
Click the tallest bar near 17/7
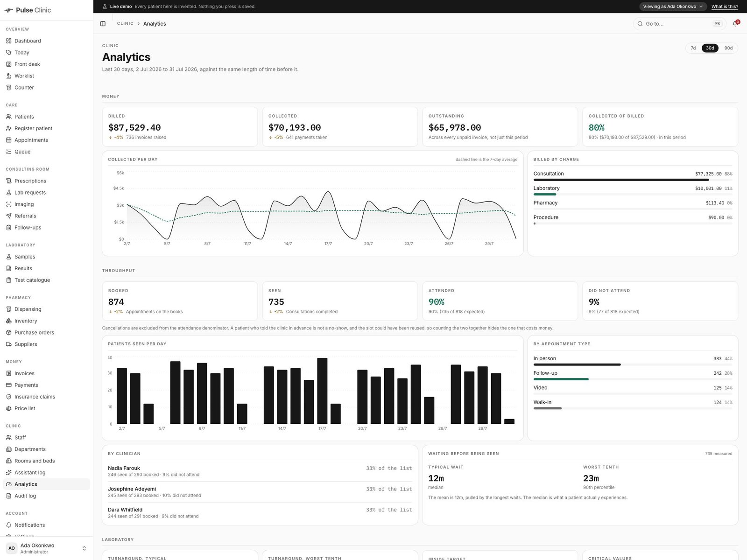pyautogui.click(x=322, y=391)
